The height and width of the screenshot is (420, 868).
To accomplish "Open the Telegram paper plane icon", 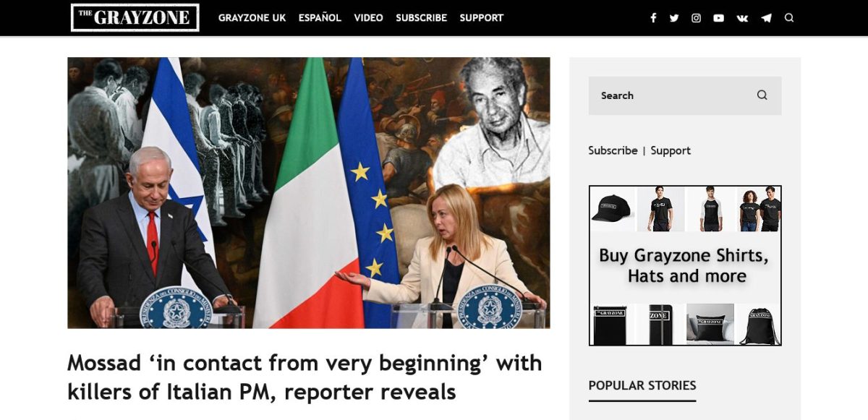I will pos(766,18).
